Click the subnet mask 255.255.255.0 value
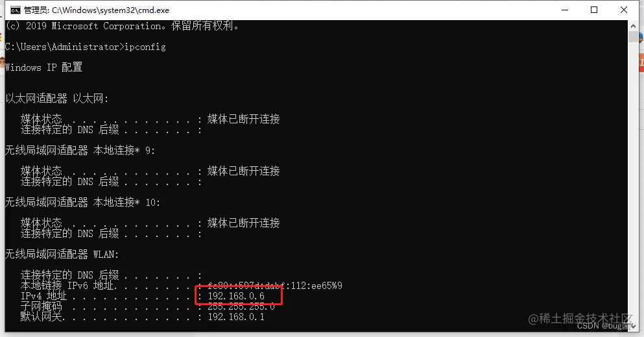644x337 pixels. click(241, 306)
